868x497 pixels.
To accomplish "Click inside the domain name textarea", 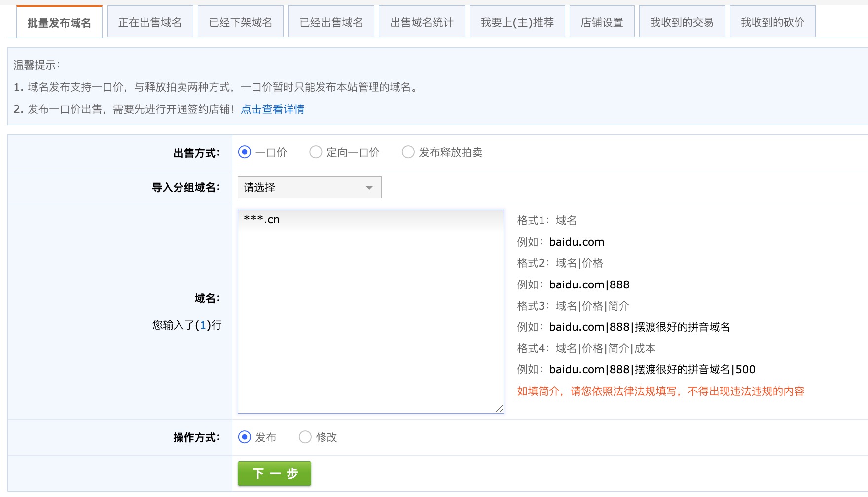I will 370,312.
